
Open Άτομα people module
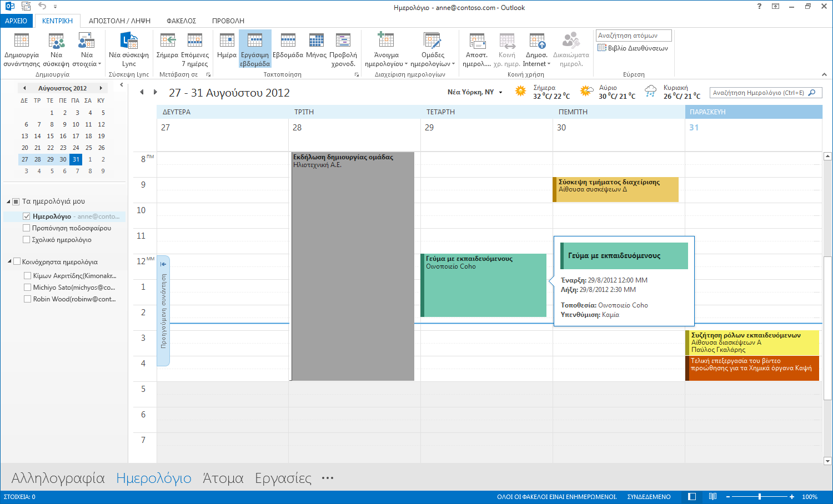[x=223, y=478]
